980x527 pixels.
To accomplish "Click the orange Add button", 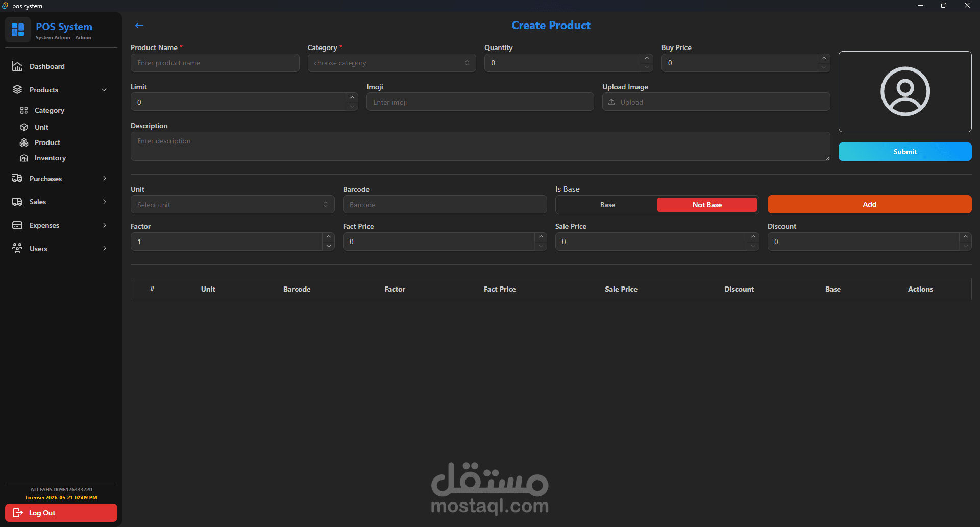I will pos(869,204).
